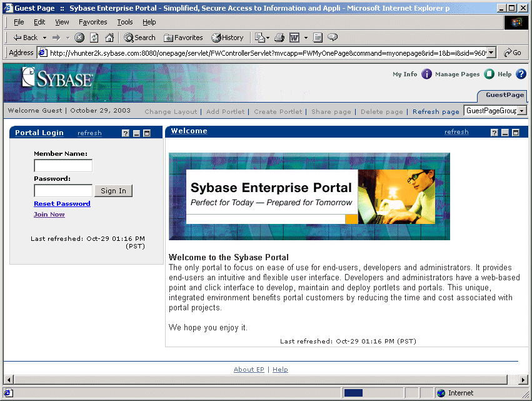The image size is (532, 401).
Task: Click the My Info text link
Action: [x=404, y=74]
